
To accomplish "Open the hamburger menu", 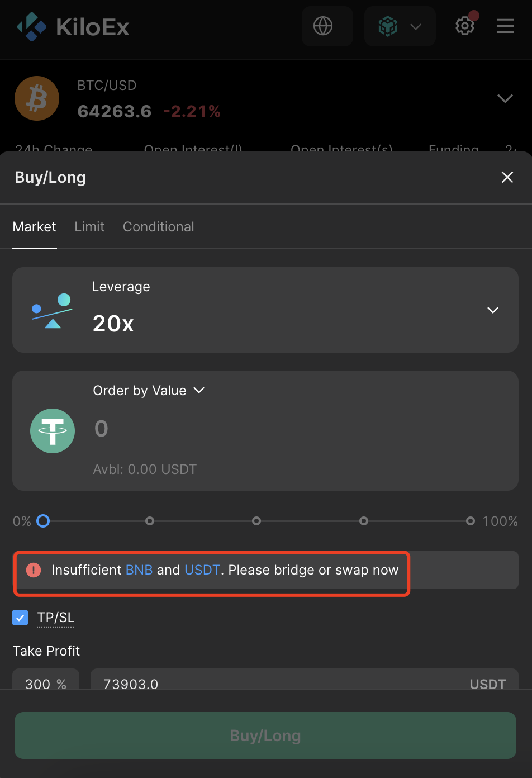I will tap(505, 26).
